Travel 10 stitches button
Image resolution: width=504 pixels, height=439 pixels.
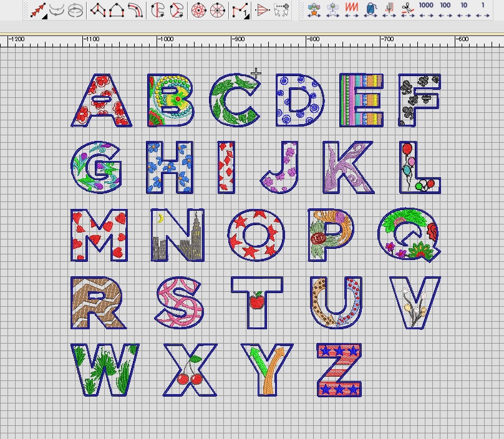point(464,10)
